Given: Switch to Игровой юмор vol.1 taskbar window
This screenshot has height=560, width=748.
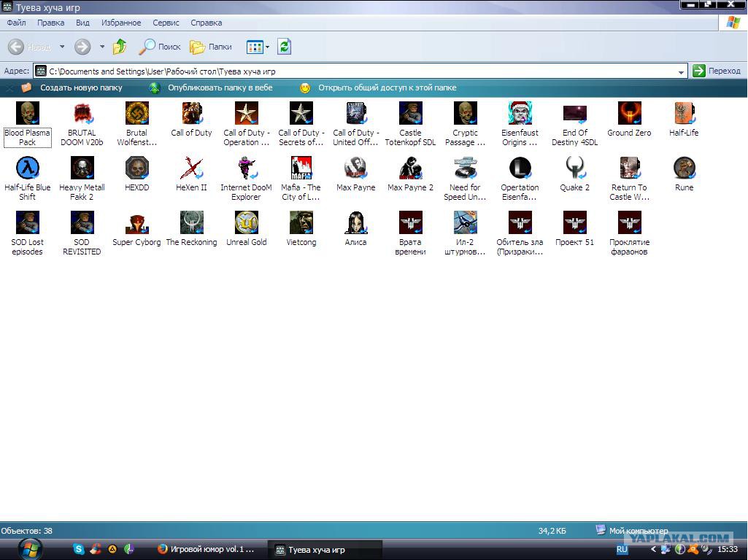Looking at the screenshot, I should coord(206,550).
